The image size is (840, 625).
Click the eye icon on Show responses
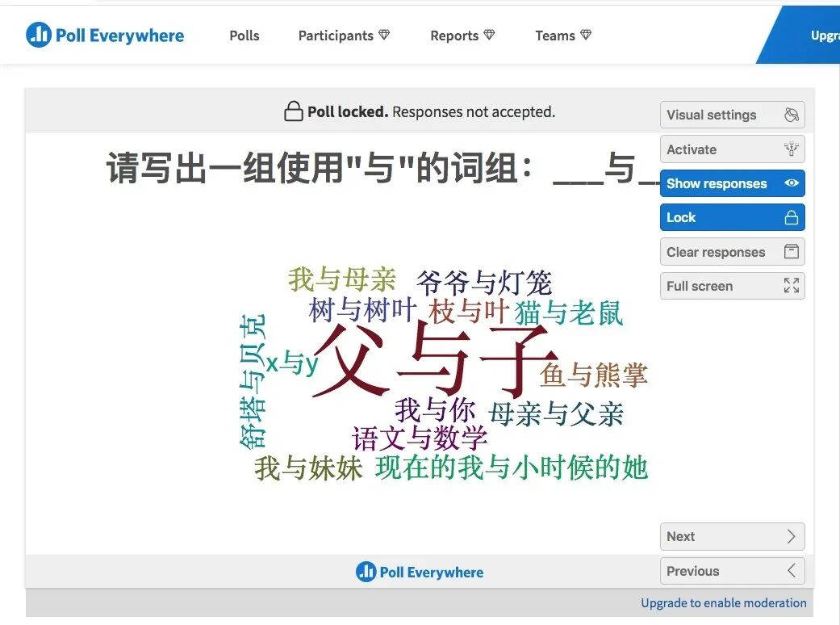(792, 183)
